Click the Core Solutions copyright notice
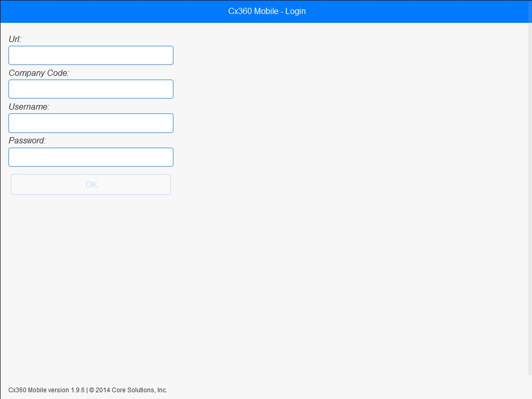Viewport: 532px width, 399px height. coord(128,390)
